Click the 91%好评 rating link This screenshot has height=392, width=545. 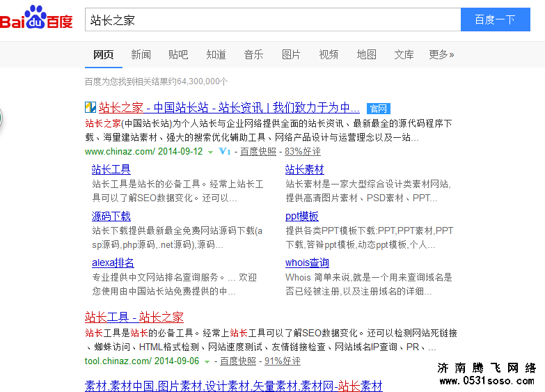(x=282, y=361)
